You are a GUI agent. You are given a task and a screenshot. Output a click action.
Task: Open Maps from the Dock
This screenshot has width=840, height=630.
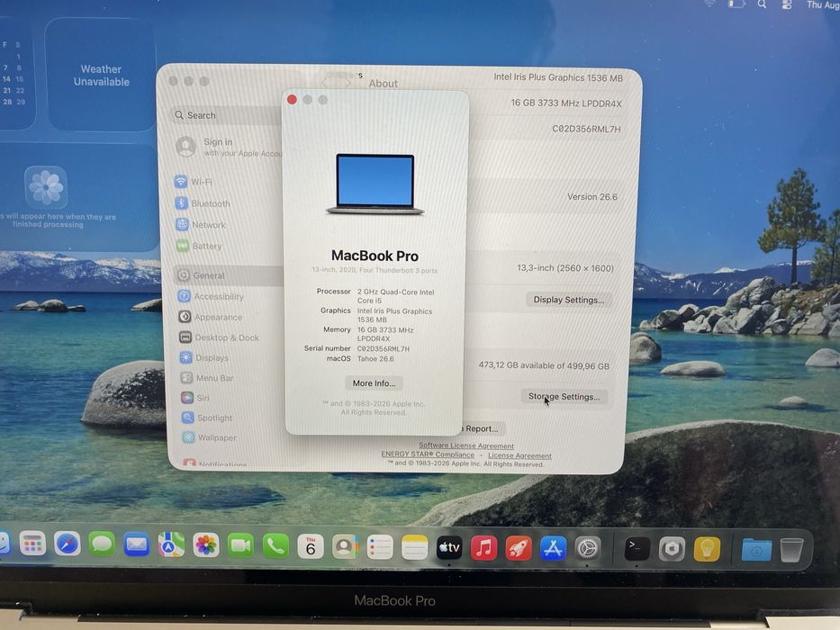[x=171, y=546]
